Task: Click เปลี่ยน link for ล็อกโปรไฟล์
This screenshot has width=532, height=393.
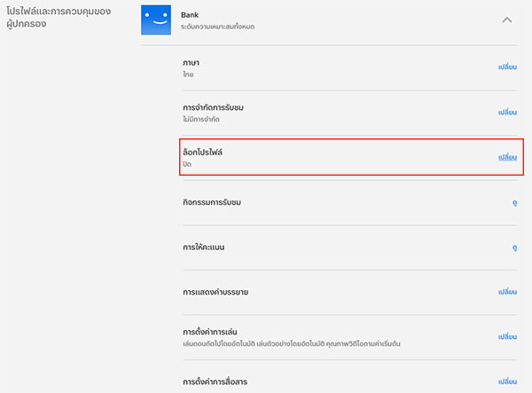Action: (507, 158)
